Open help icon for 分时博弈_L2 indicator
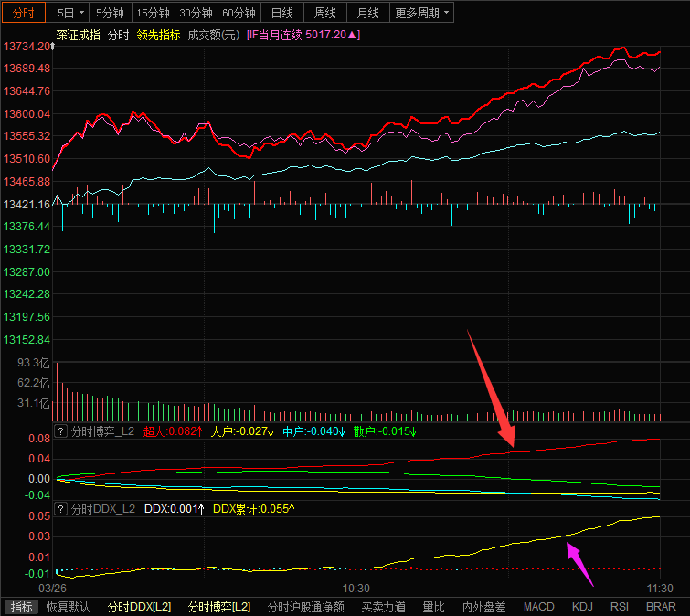This screenshot has height=616, width=690. 60,431
